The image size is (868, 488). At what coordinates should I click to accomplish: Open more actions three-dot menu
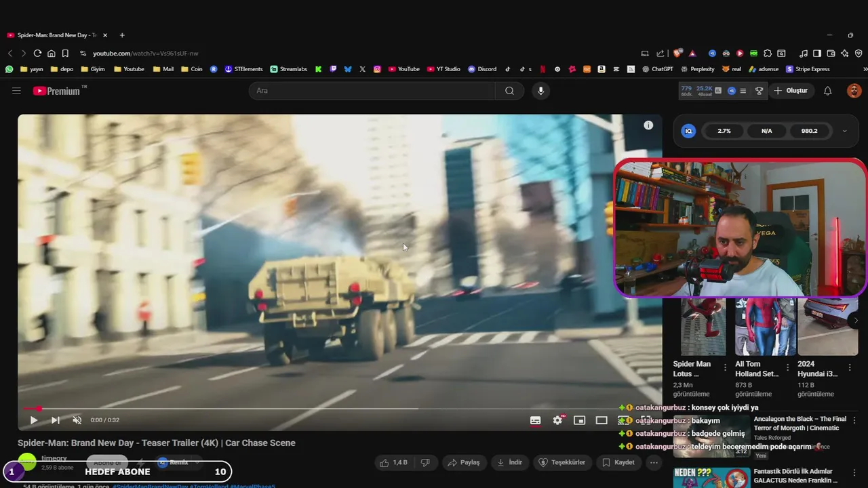(x=654, y=462)
